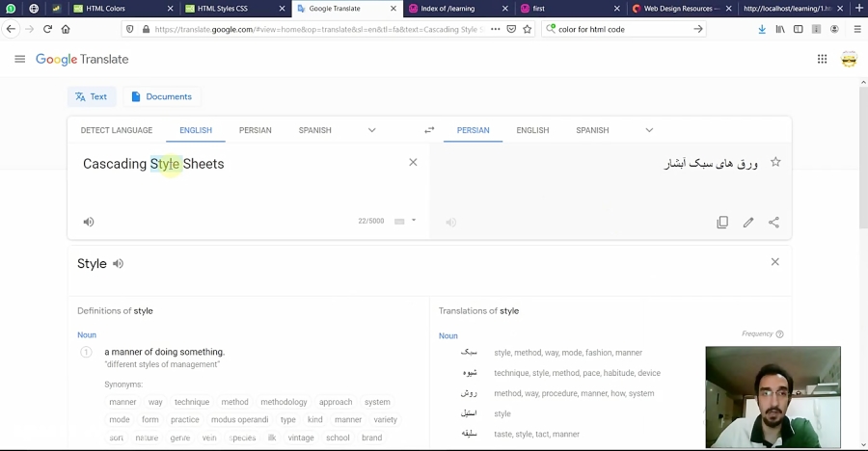Expand more target languages chevron
Screen dimensions: 868x451
[649, 130]
